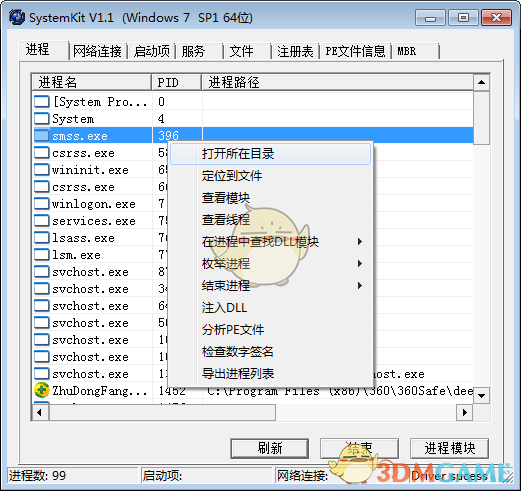This screenshot has width=521, height=491.
Task: Switch to the 文件 tab
Action: 247,51
